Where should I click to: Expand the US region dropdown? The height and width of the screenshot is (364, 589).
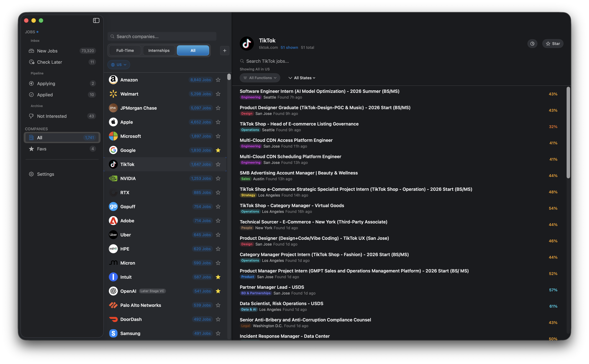[119, 65]
